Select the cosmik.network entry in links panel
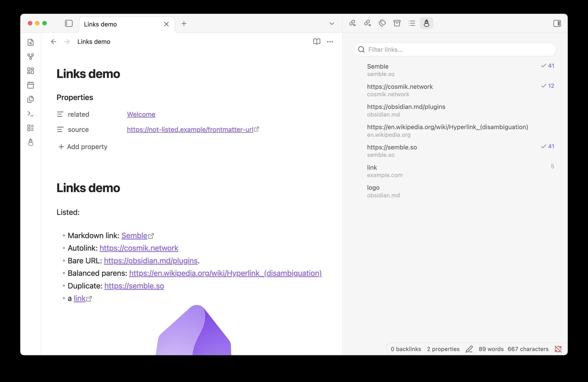Screen dimensions: 588x382 455,90
